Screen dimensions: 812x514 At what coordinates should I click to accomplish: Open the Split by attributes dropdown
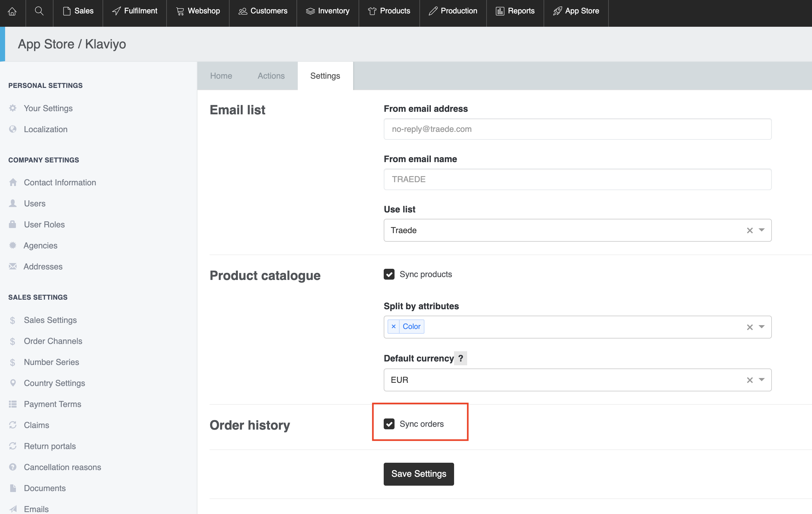(x=761, y=327)
